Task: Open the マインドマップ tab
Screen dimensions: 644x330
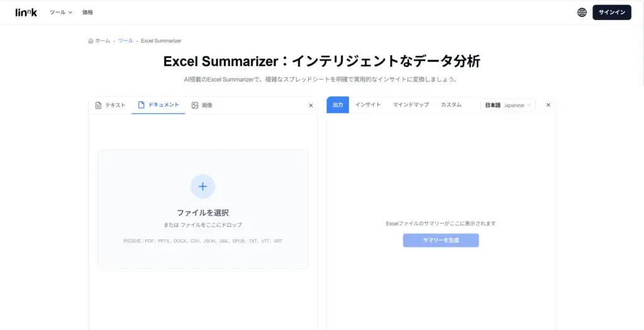Action: (x=411, y=105)
